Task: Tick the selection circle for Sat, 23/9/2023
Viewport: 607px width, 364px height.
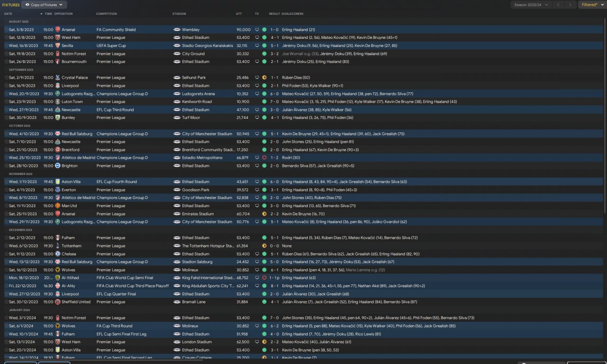Action: 6,101
